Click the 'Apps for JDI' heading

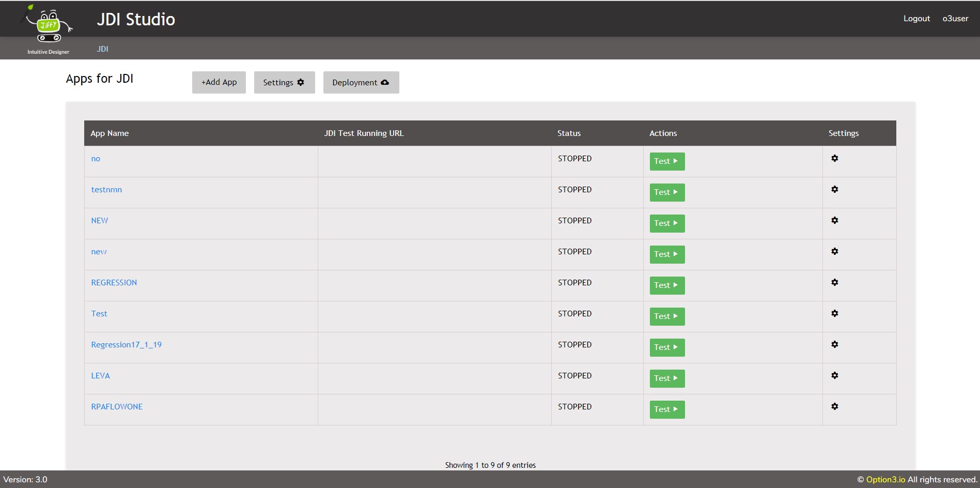point(100,79)
